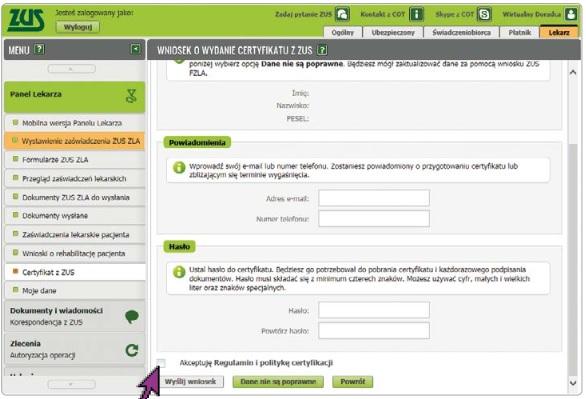Click the help question mark beside MENU
The width and height of the screenshot is (586, 399).
[39, 49]
